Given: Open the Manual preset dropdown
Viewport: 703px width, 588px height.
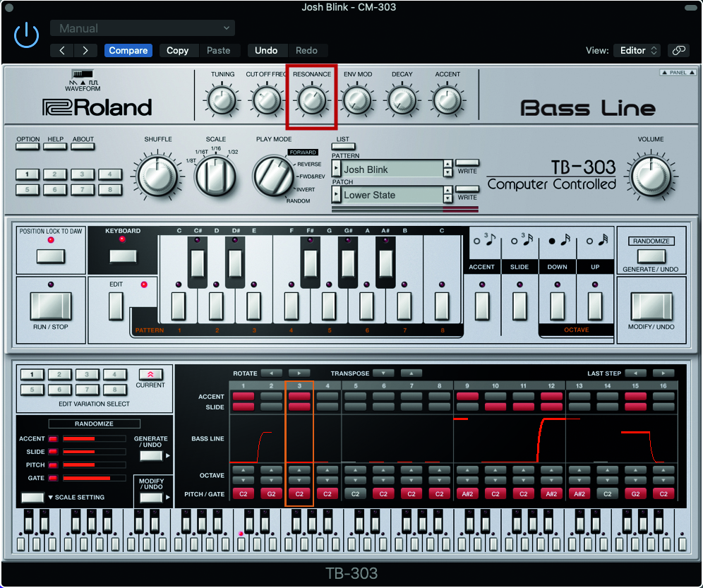Looking at the screenshot, I should [x=142, y=28].
